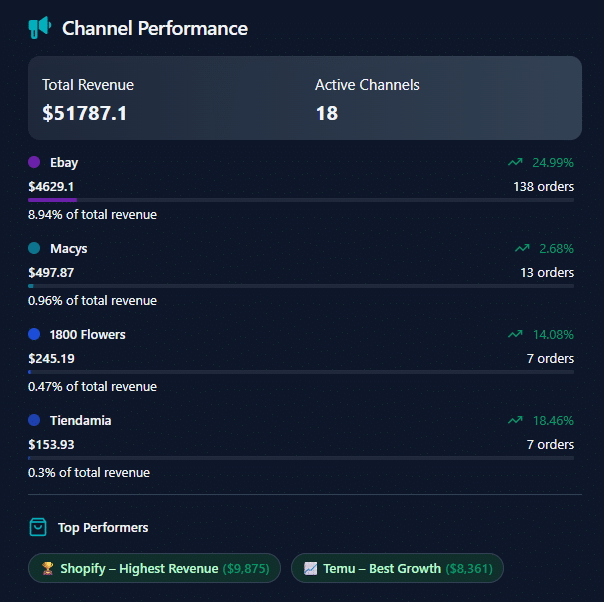The image size is (604, 602).
Task: Click the 2.68% growth figure
Action: click(556, 248)
